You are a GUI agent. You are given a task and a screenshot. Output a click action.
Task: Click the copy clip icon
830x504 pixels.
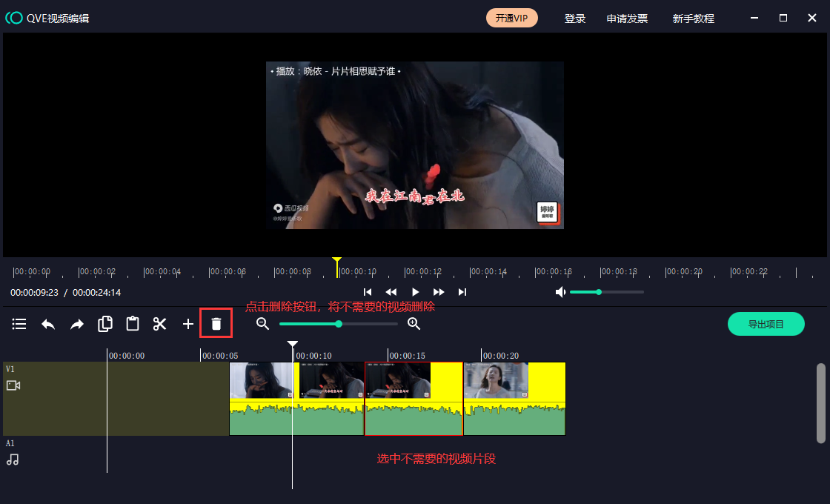[x=105, y=324]
